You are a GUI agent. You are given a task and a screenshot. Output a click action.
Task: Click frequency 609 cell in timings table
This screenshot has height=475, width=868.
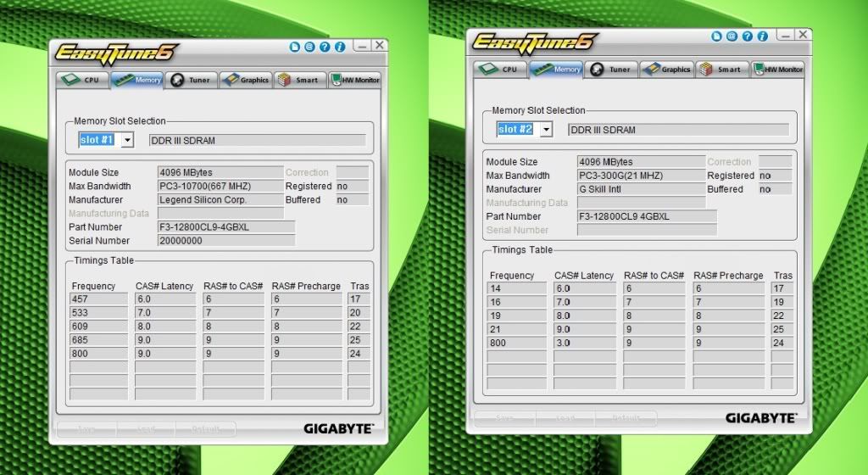click(x=99, y=326)
